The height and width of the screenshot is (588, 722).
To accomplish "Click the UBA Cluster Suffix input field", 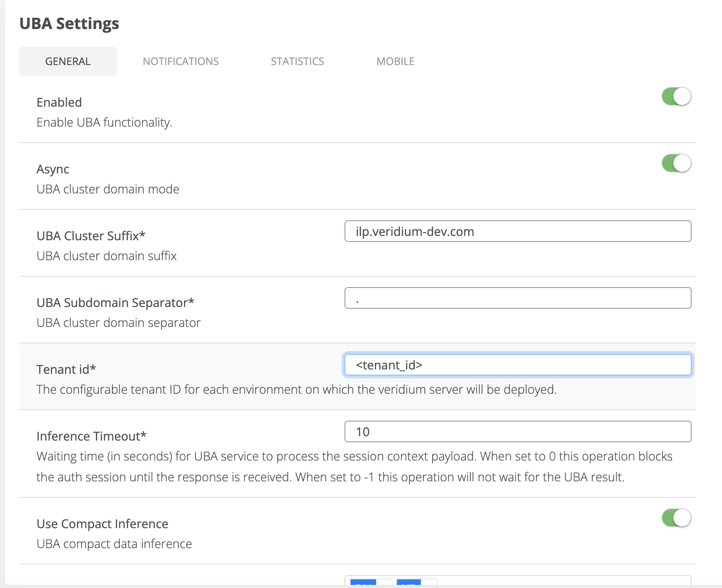I will pyautogui.click(x=517, y=232).
